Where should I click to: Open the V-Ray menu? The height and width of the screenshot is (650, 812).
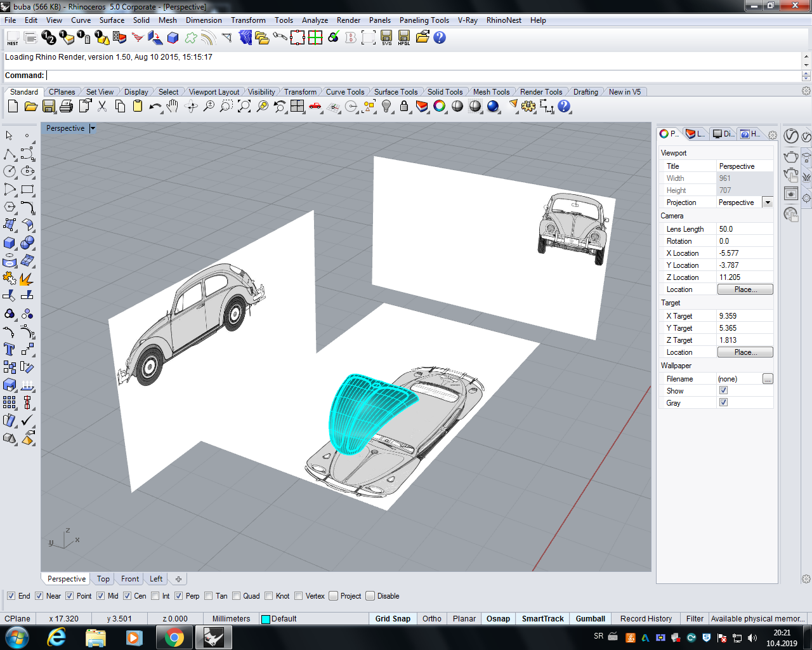[x=468, y=20]
